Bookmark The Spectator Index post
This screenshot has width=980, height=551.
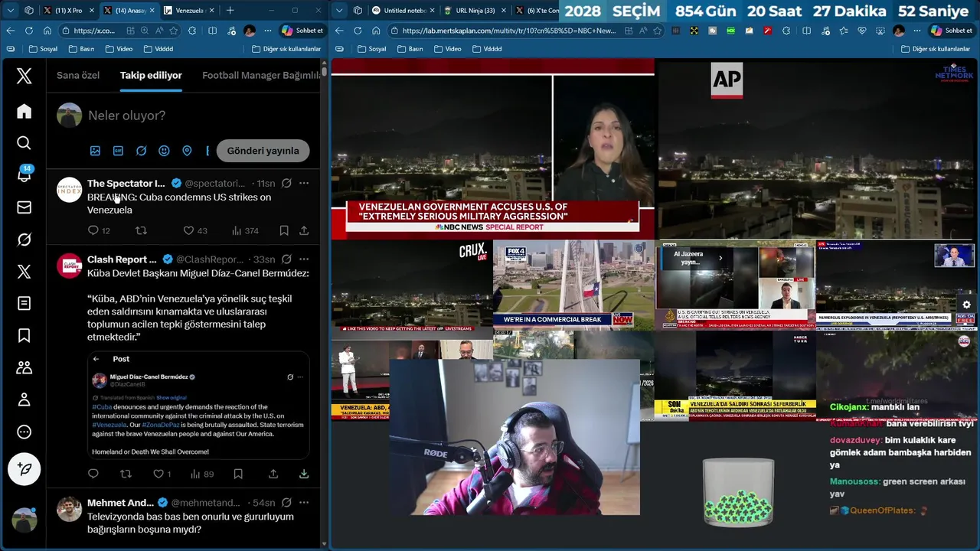[284, 230]
